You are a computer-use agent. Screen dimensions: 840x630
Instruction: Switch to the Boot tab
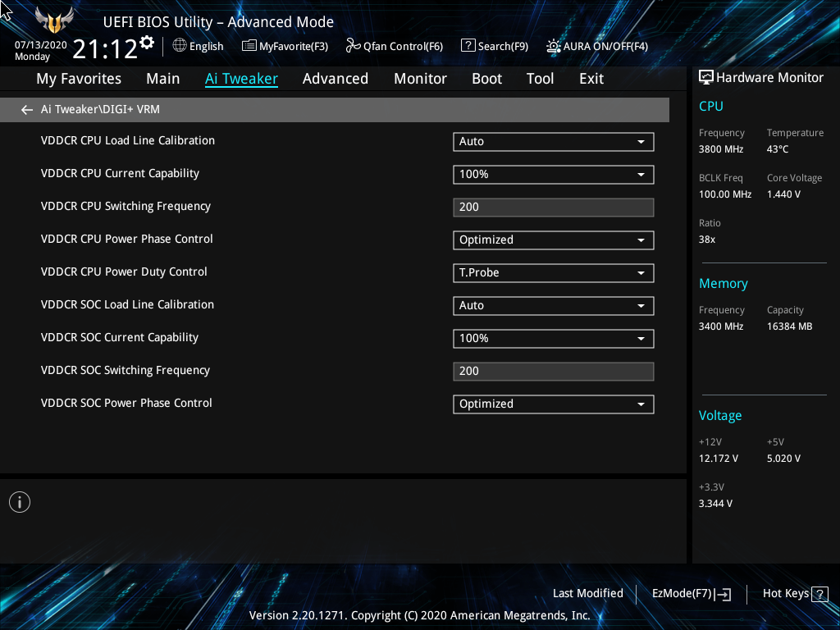pos(486,79)
